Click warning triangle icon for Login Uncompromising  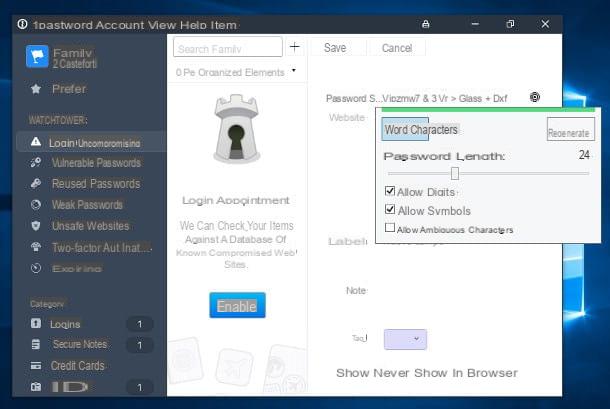[x=36, y=142]
